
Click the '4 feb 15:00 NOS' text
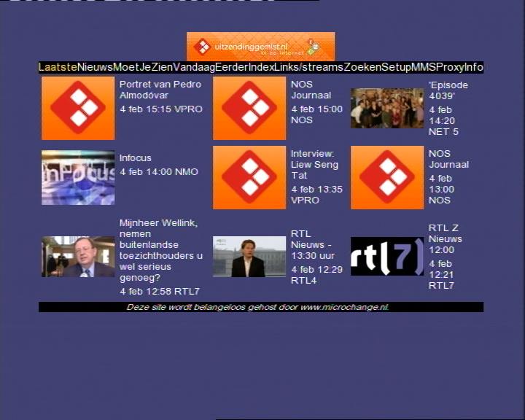[x=316, y=114]
